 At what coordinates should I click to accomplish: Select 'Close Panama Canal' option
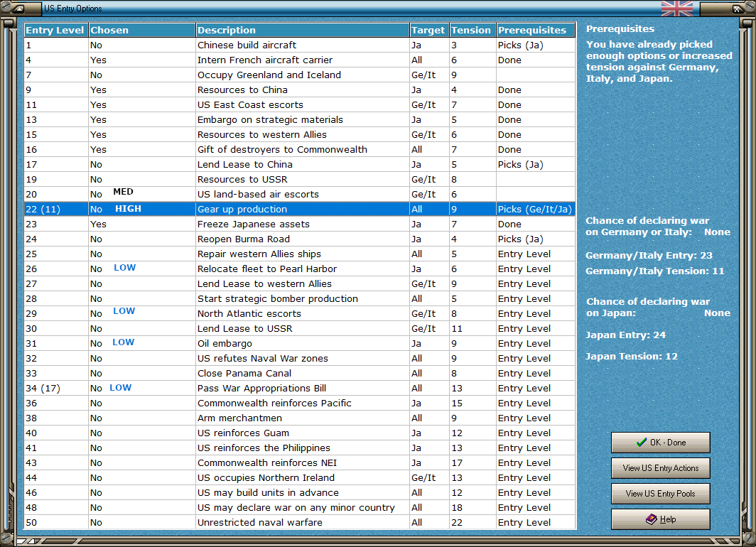pos(300,374)
